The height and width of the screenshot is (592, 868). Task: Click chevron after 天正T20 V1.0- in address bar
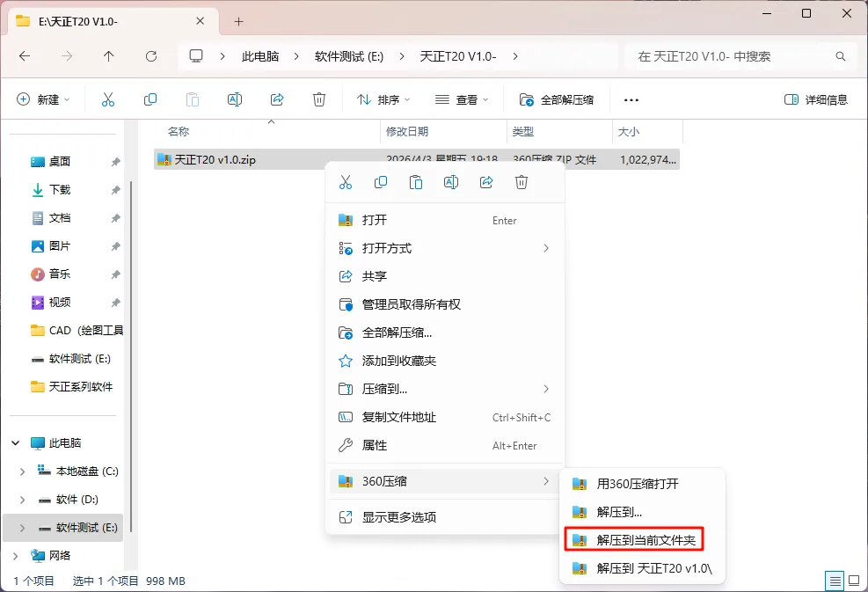[514, 56]
